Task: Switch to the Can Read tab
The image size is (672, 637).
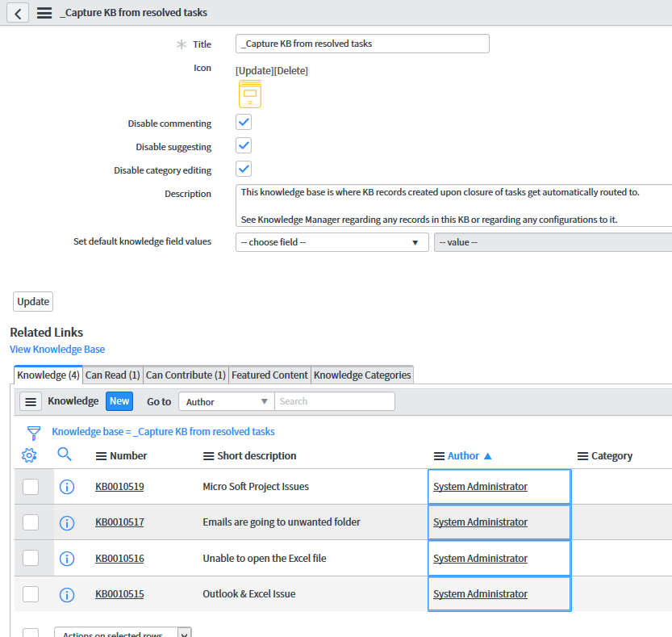Action: (112, 375)
